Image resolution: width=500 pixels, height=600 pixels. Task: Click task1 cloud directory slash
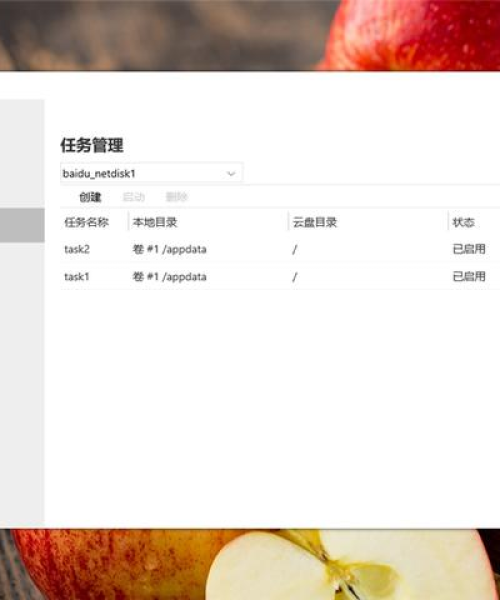point(295,277)
